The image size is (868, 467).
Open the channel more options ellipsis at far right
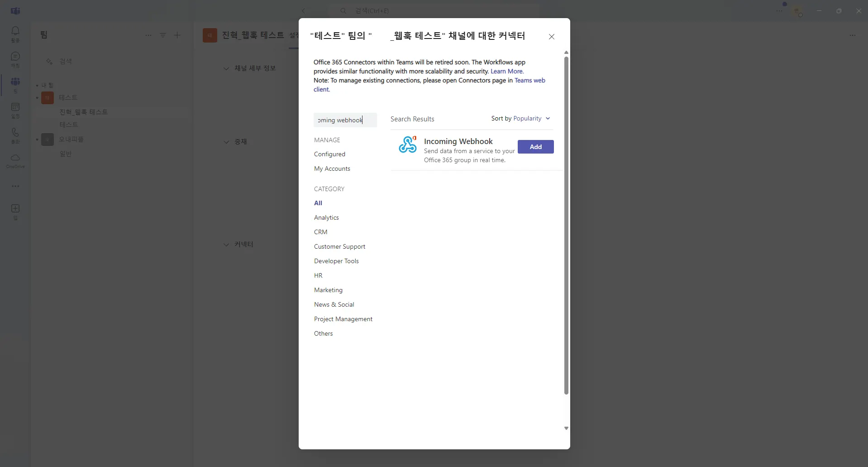pos(853,35)
